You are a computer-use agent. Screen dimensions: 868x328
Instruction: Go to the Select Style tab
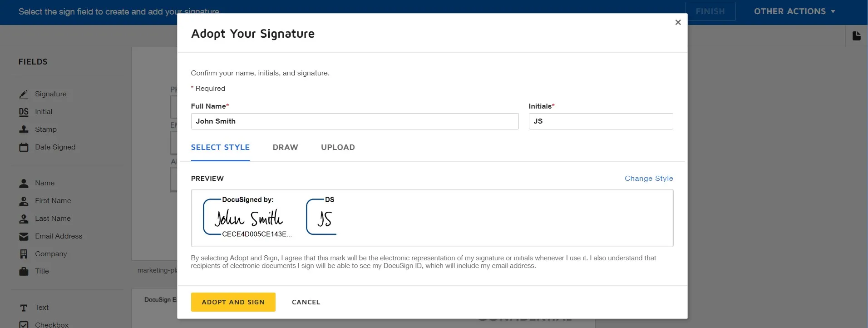tap(220, 147)
